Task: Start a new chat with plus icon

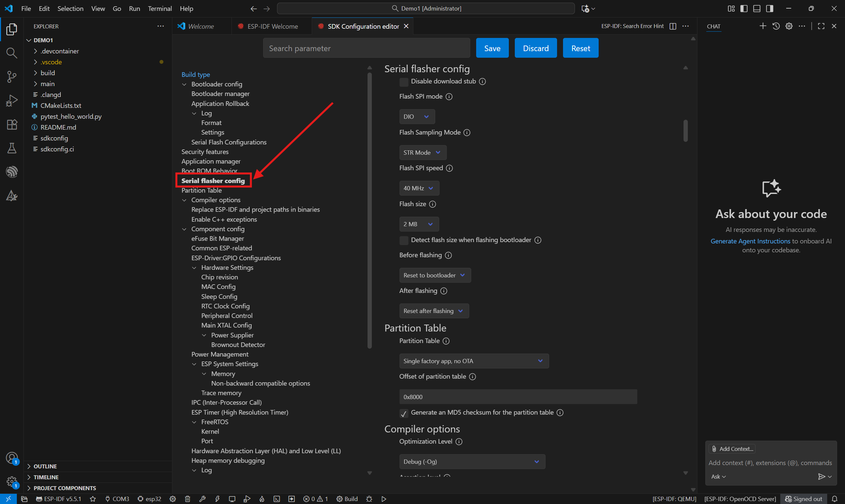Action: point(762,26)
